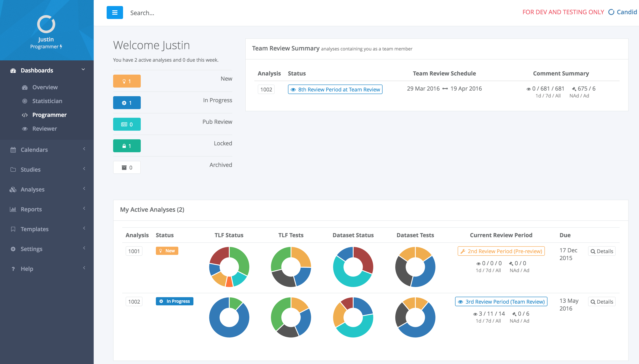Toggle the sidebar with the hamburger button
This screenshot has height=364, width=639.
tap(115, 12)
